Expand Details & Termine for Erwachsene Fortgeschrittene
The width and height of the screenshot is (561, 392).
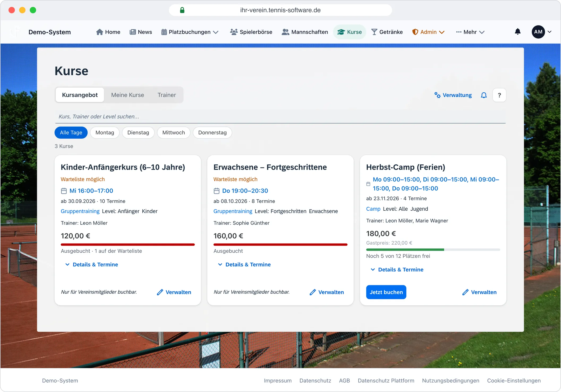pyautogui.click(x=244, y=265)
